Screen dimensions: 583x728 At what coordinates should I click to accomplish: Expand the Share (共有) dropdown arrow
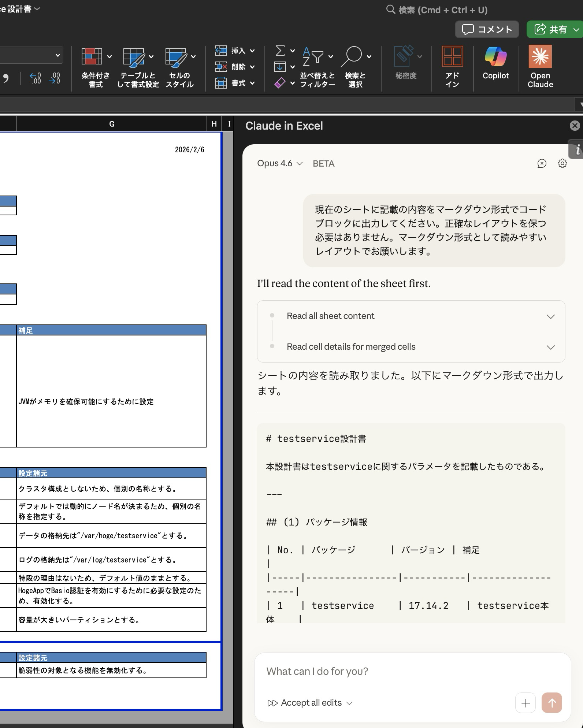576,29
